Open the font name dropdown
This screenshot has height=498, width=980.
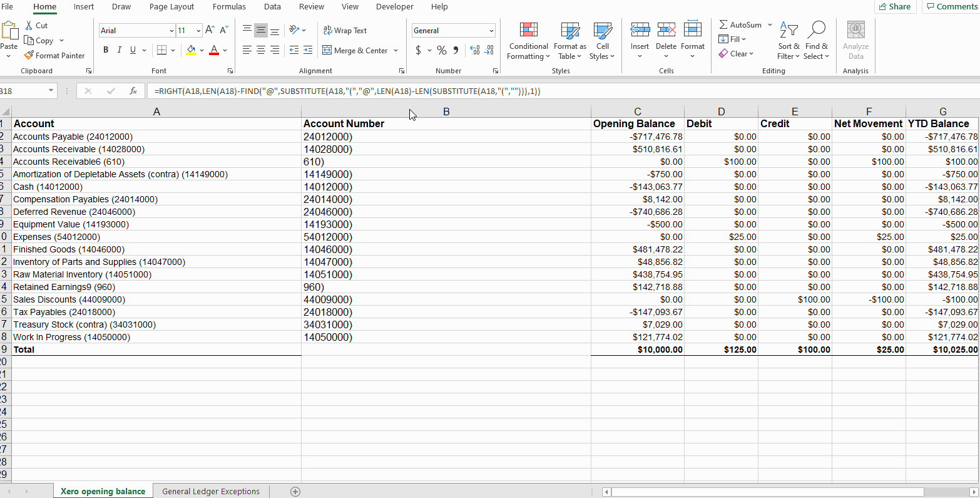click(171, 31)
